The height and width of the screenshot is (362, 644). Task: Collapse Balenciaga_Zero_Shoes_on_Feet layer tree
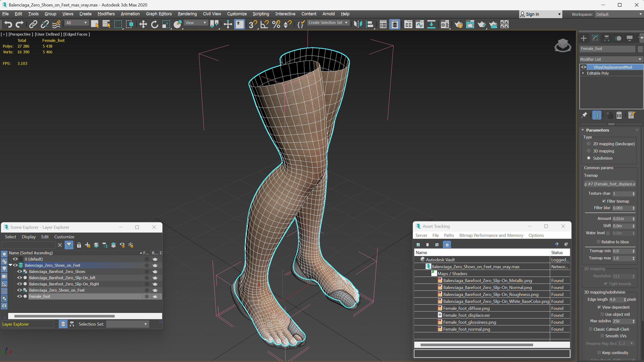tap(11, 265)
